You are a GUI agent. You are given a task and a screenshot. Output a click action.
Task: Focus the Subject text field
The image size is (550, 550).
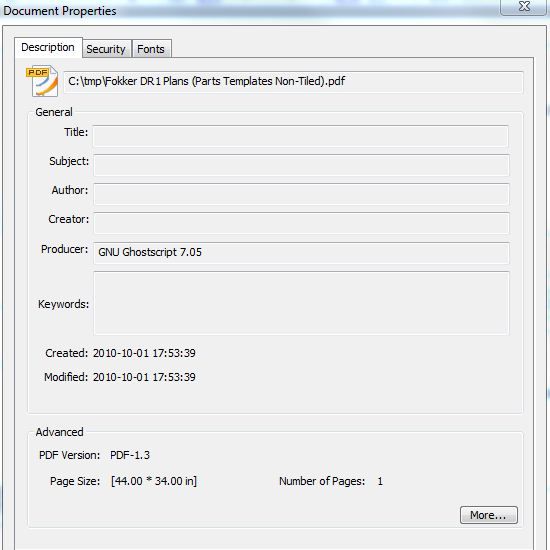[x=301, y=165]
